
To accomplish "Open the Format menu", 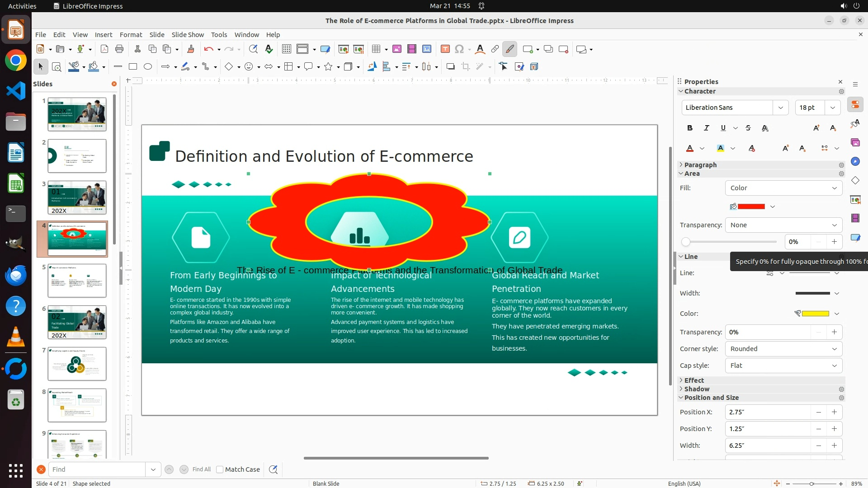I will pyautogui.click(x=131, y=34).
